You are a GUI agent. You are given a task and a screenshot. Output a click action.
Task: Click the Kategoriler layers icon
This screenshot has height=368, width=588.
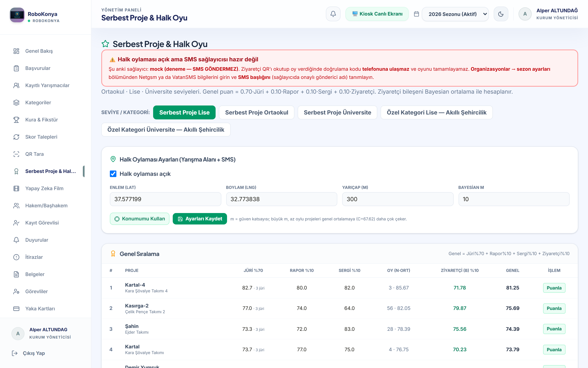(16, 102)
